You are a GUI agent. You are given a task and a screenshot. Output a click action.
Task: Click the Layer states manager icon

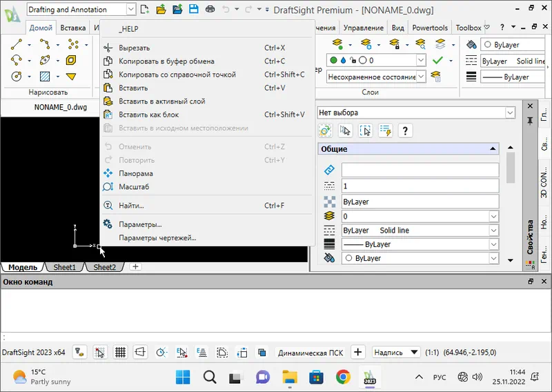pos(436,76)
